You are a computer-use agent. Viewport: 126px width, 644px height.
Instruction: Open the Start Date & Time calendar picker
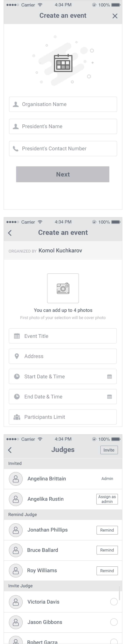pos(110,376)
